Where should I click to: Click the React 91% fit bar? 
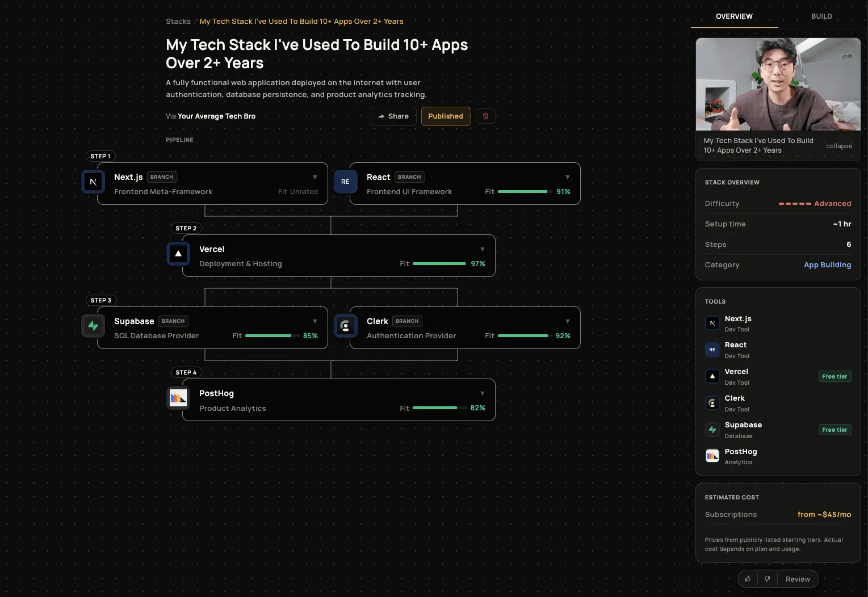pos(525,192)
